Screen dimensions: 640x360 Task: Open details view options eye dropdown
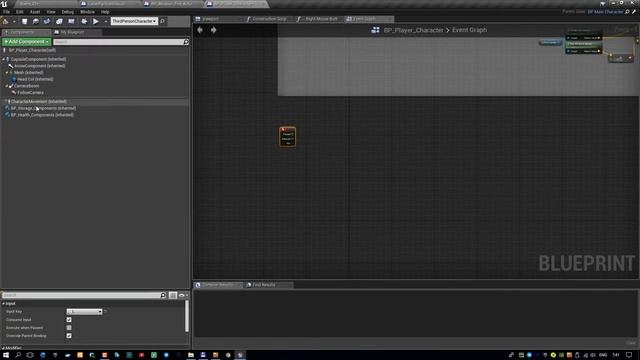coord(183,295)
